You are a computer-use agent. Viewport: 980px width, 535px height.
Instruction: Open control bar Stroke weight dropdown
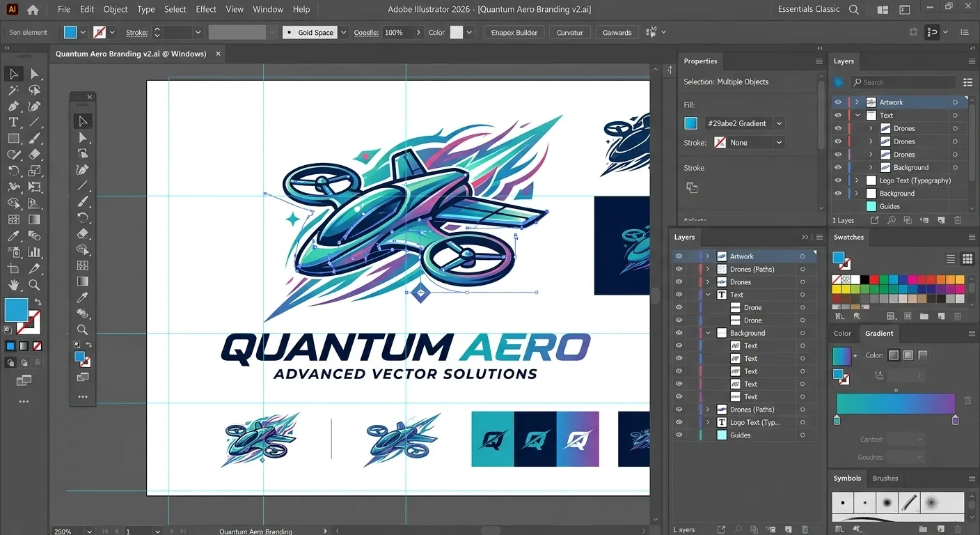(198, 33)
